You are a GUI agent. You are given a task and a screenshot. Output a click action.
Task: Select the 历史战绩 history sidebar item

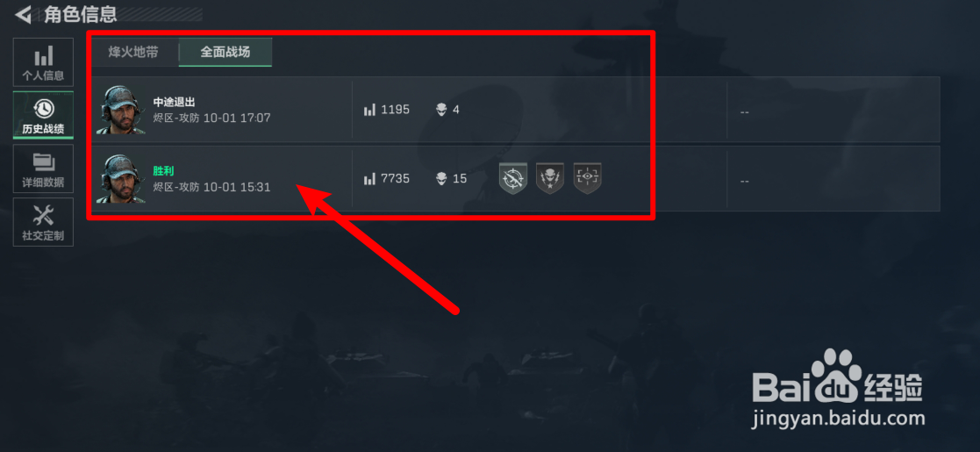pos(43,116)
